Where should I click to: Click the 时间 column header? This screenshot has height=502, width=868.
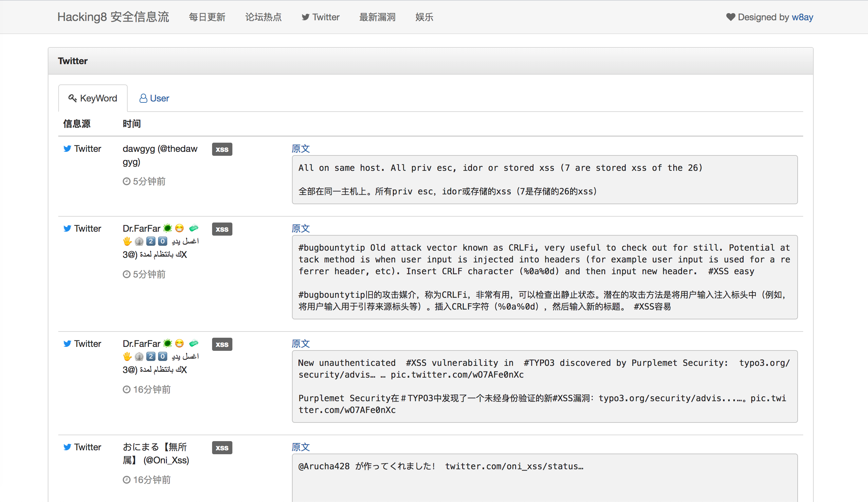click(132, 124)
